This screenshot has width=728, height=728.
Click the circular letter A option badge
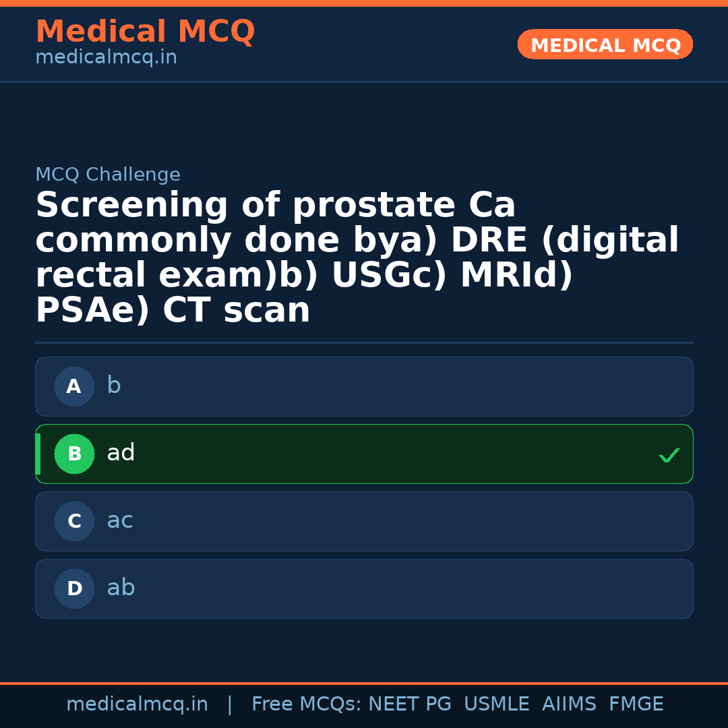(74, 387)
